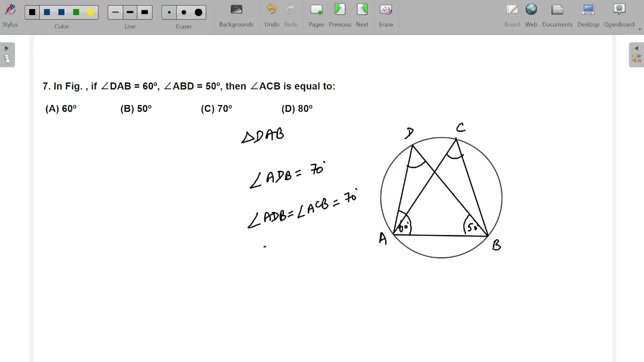Erase the page content
Screen dimensions: 644x362
pos(386,16)
